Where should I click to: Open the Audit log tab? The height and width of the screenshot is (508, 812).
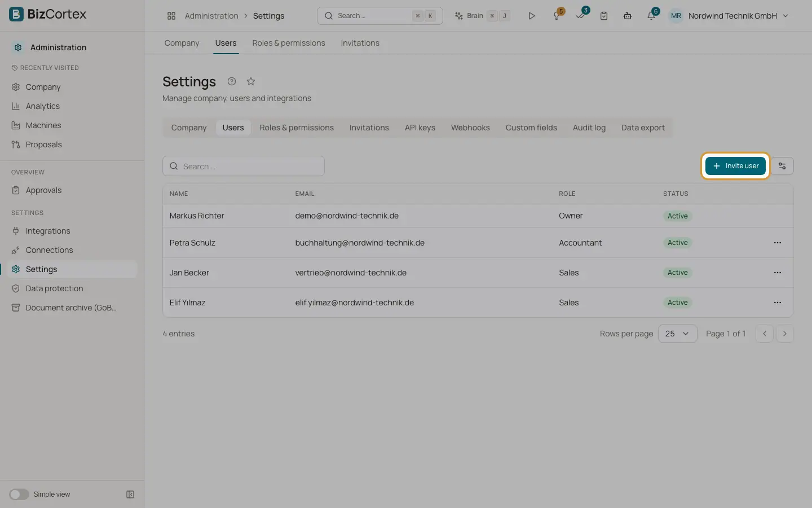tap(589, 128)
